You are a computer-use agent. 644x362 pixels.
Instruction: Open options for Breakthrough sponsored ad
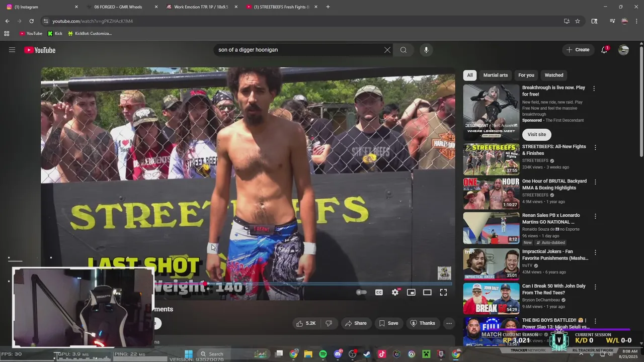(x=594, y=88)
